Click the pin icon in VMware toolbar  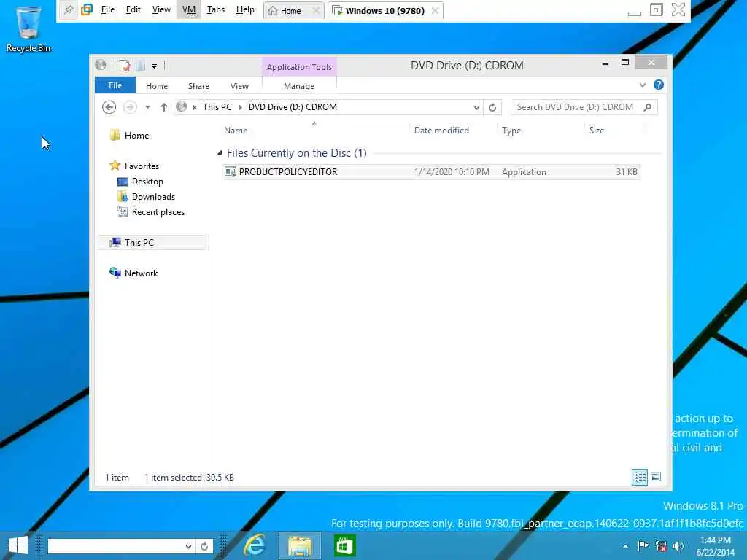(x=69, y=10)
